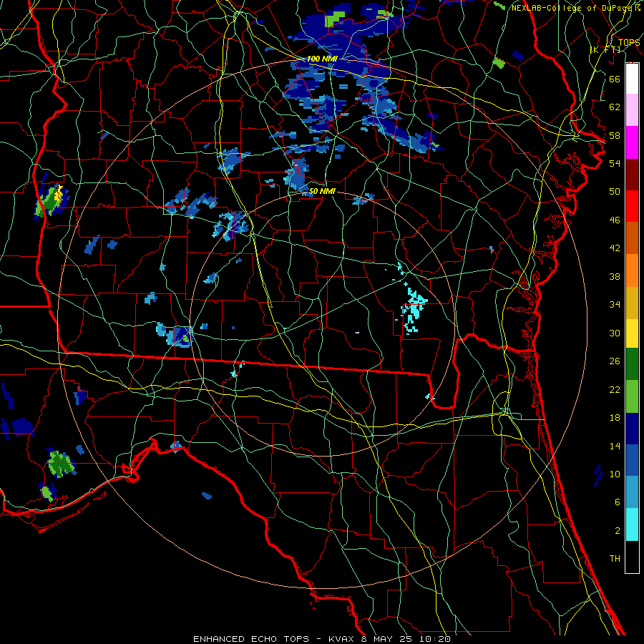
Task: Click the '10' scale label
Action: (615, 474)
